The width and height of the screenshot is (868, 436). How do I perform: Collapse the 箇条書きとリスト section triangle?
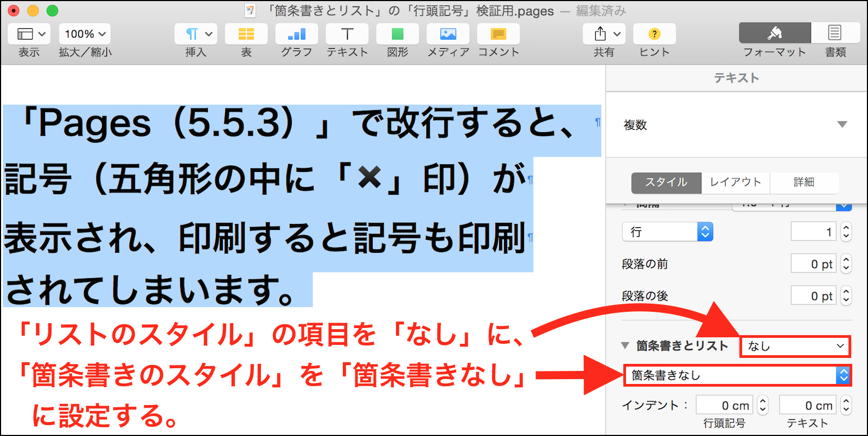click(x=625, y=346)
